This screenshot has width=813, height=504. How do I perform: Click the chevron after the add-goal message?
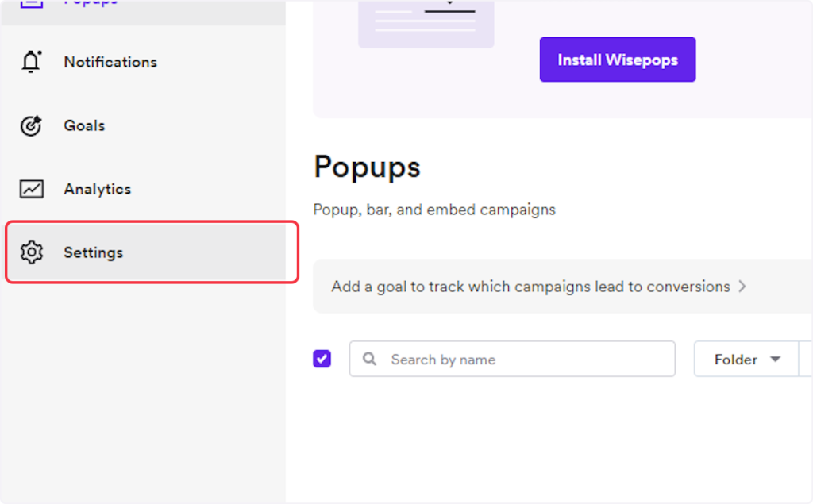742,287
